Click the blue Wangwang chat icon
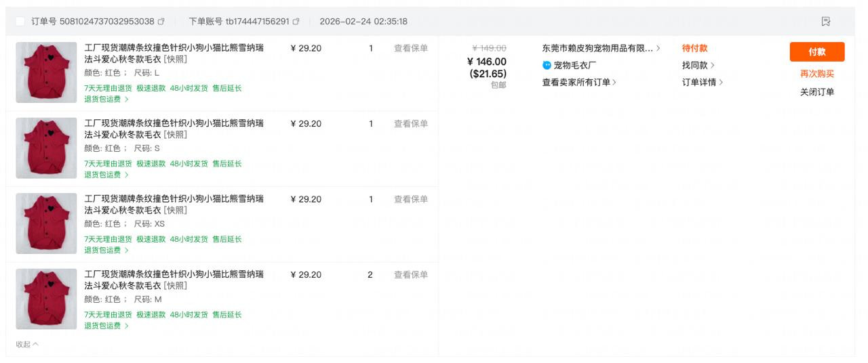Screen dimensions: 868x363 pos(547,66)
